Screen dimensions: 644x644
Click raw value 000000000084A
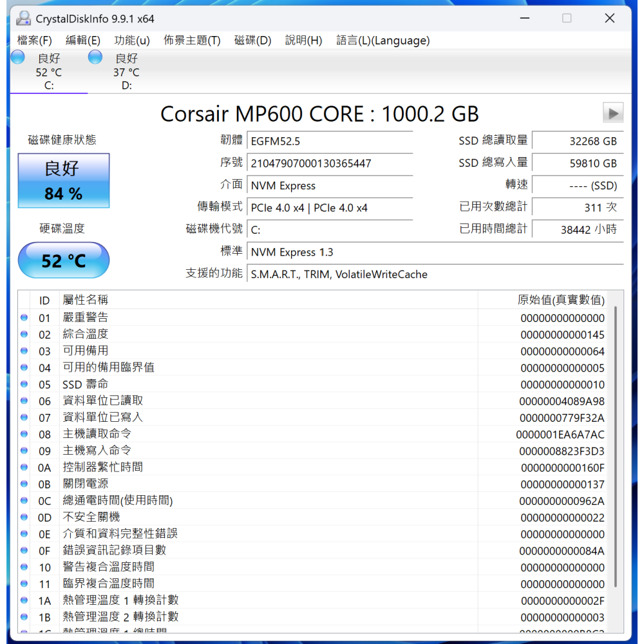562,551
